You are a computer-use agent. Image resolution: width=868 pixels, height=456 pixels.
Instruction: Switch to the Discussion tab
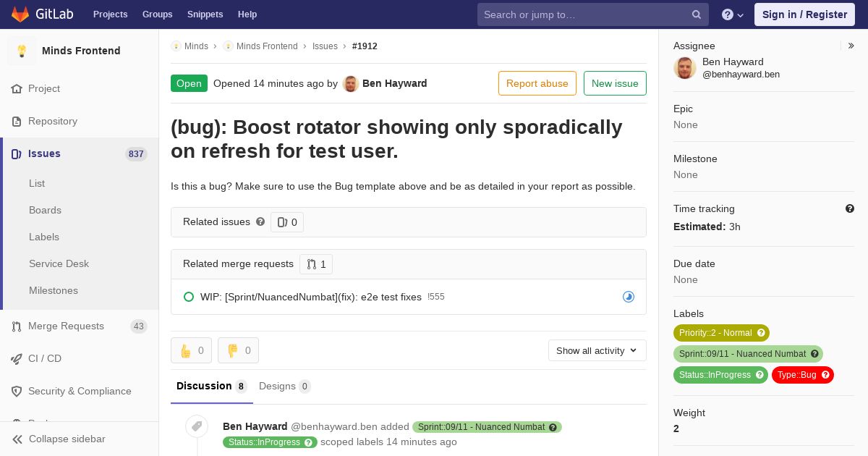point(212,387)
